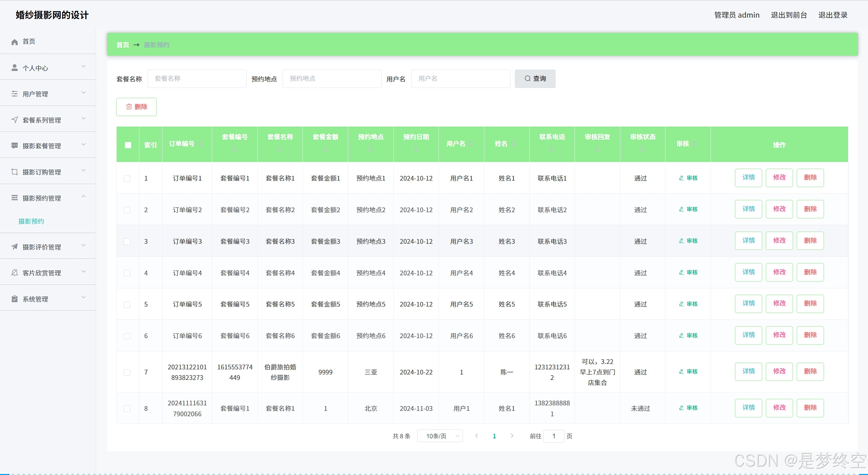Screen dimensions: 868x475
Task: Click the clipboard icon beside 系统管理
Action: click(15, 299)
